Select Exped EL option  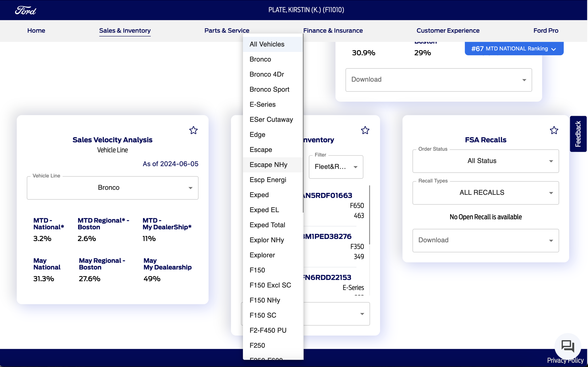tap(273, 210)
